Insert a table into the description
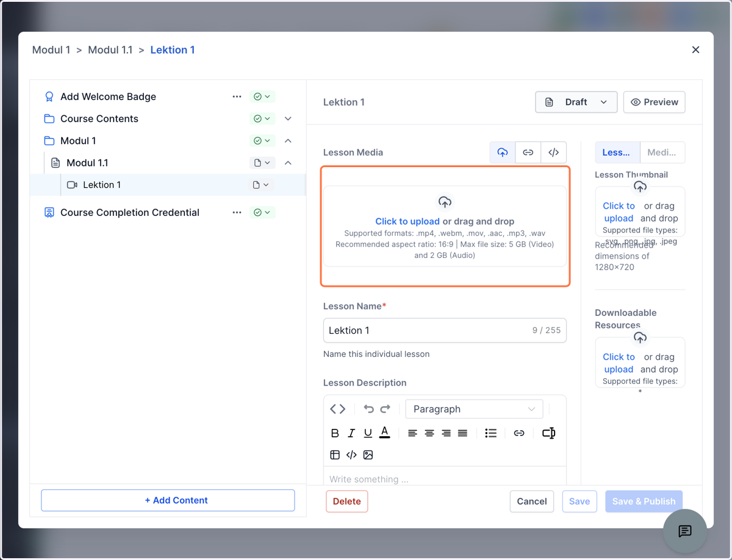This screenshot has width=732, height=560. tap(335, 455)
